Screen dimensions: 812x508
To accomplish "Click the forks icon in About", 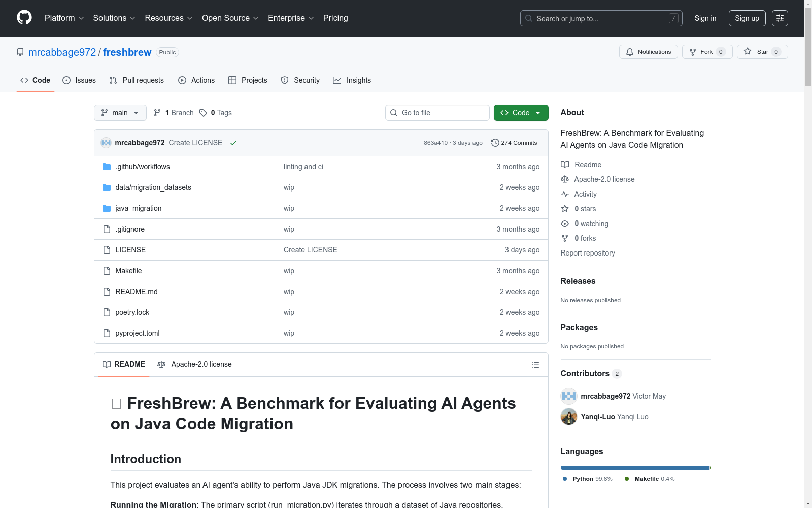I will tap(565, 238).
